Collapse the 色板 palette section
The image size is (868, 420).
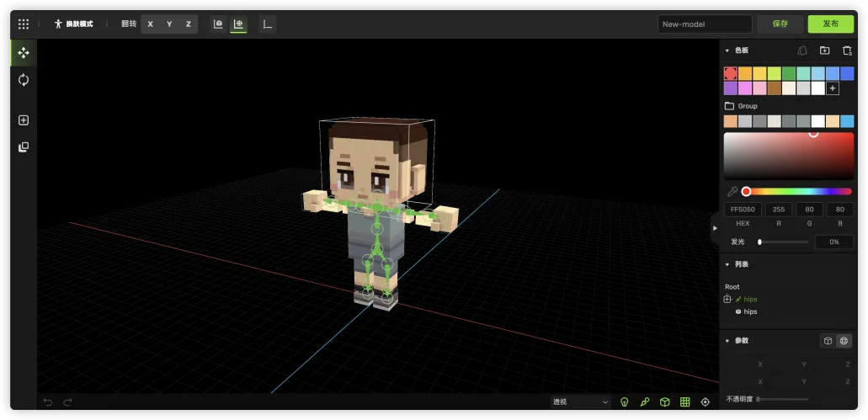727,51
